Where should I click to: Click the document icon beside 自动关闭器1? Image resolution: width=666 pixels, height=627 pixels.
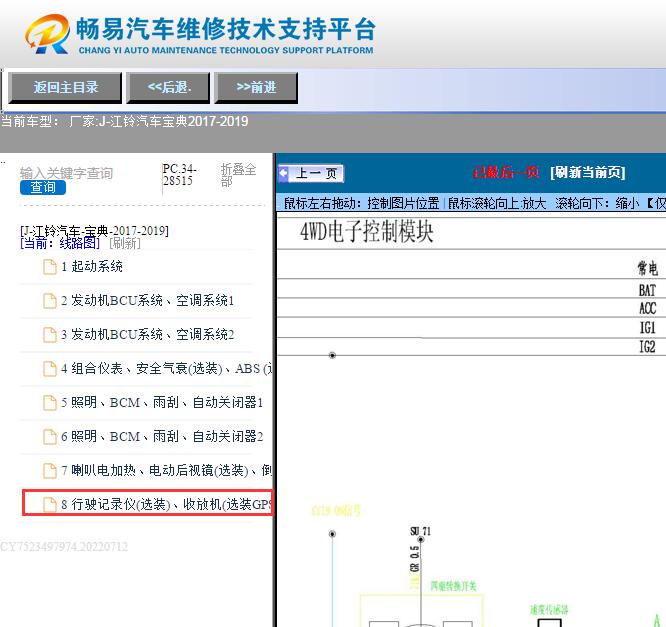[50, 403]
